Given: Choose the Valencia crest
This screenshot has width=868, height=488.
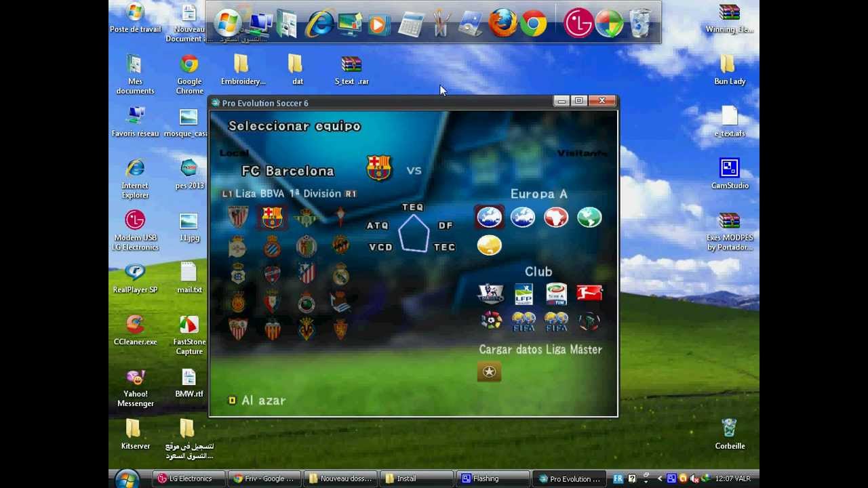Looking at the screenshot, I should click(x=272, y=329).
